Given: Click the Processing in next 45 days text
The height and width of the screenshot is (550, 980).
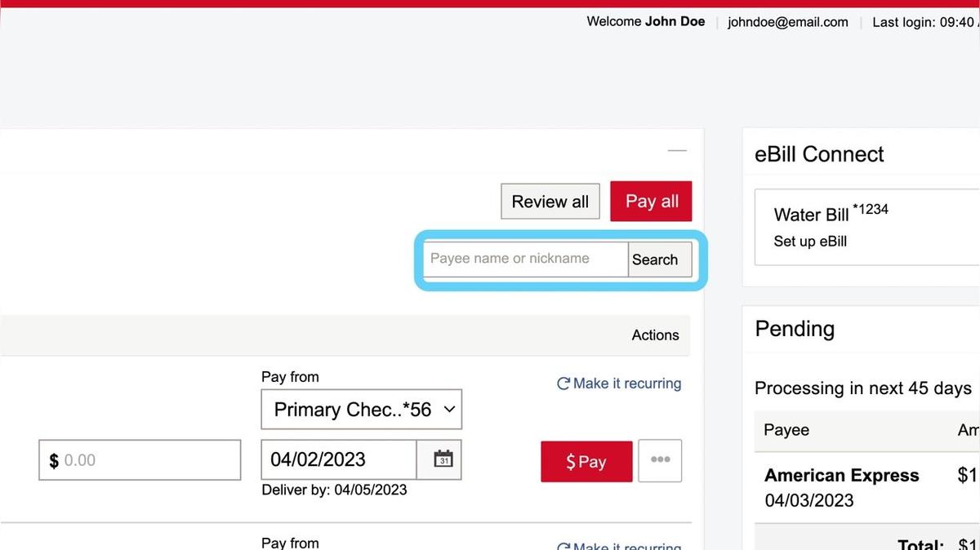Looking at the screenshot, I should [863, 388].
